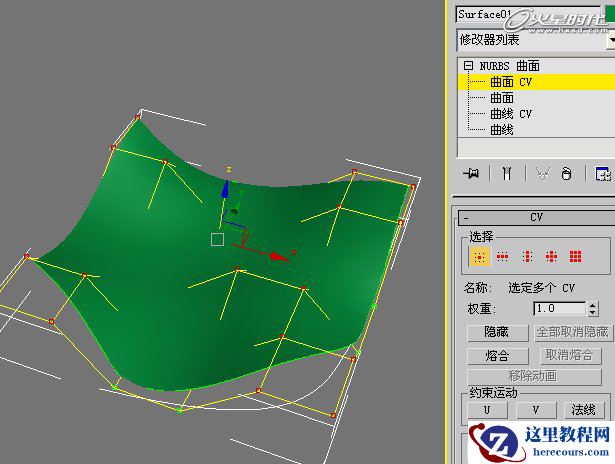Click the 取消熔合 button
This screenshot has width=615, height=464.
(570, 355)
